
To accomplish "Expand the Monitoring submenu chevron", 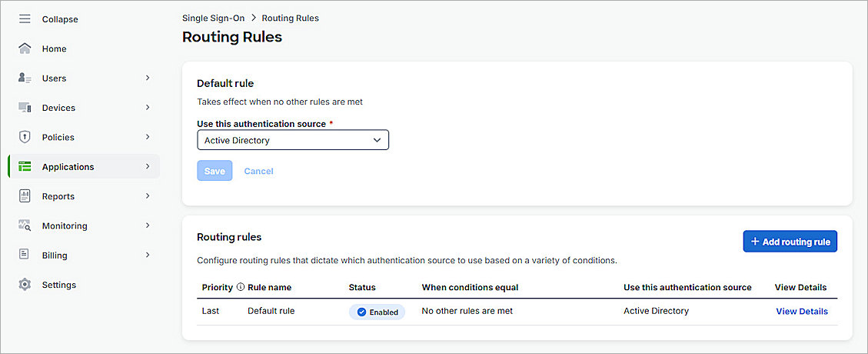I will pos(148,225).
